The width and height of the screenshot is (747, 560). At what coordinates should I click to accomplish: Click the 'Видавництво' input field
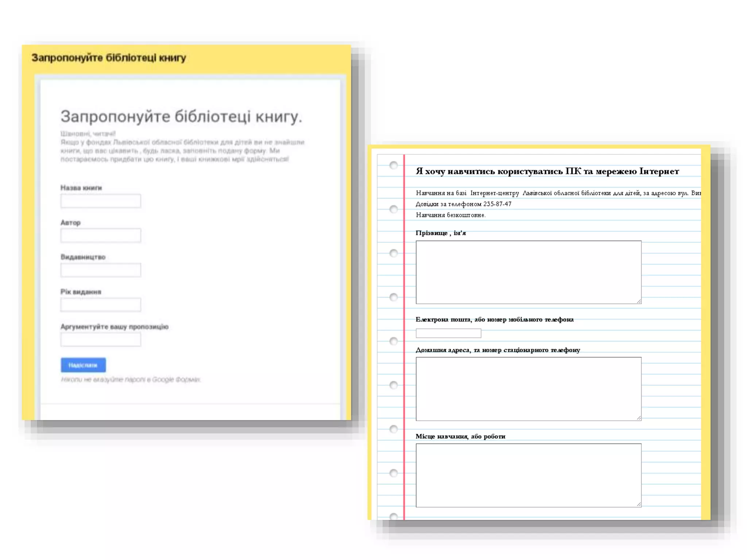101,270
